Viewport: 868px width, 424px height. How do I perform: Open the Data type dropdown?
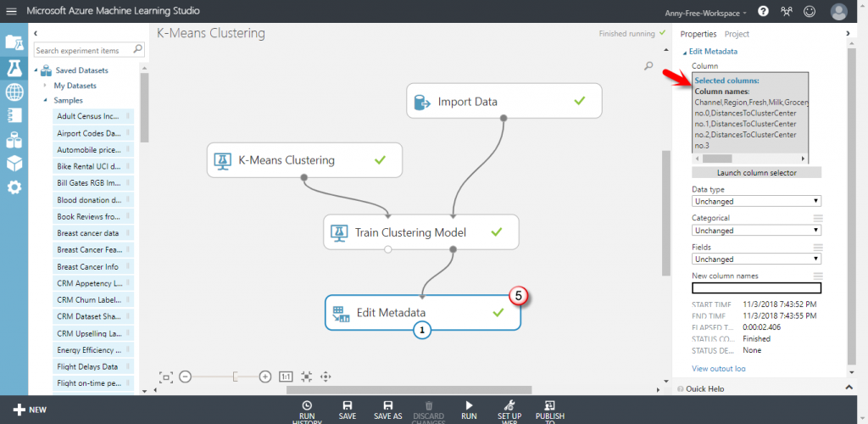coord(756,202)
